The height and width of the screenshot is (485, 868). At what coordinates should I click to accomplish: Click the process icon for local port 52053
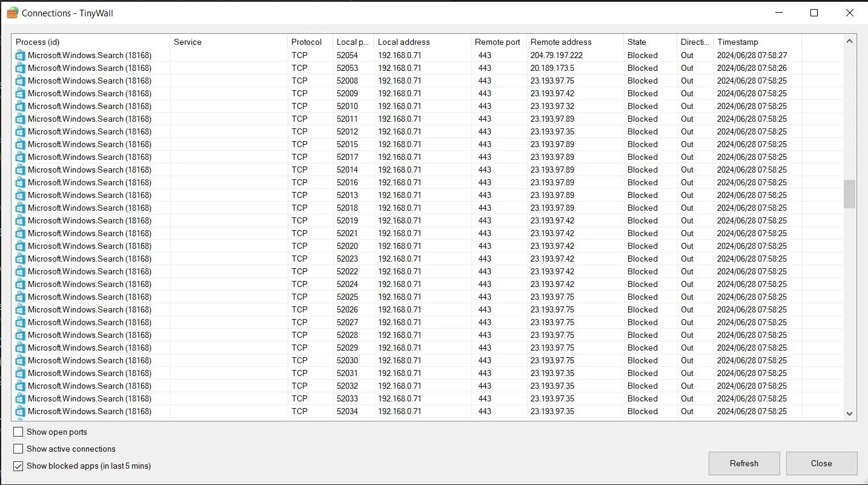(x=21, y=68)
